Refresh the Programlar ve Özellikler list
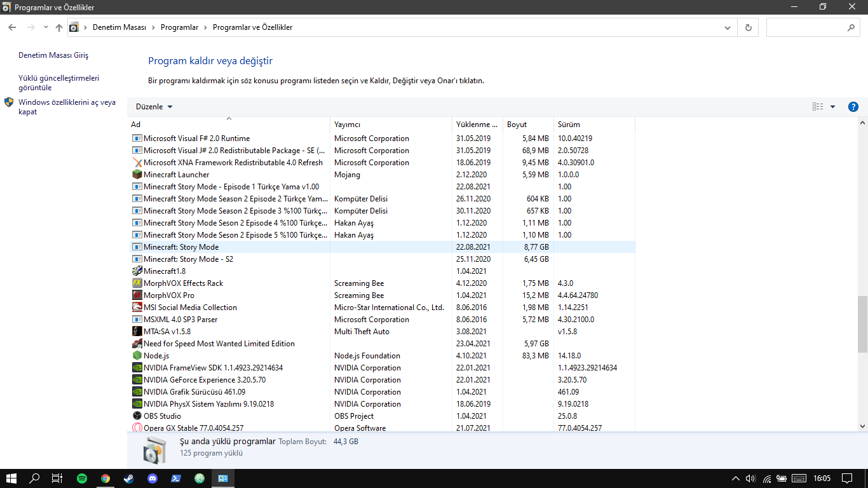868x488 pixels. (x=748, y=27)
